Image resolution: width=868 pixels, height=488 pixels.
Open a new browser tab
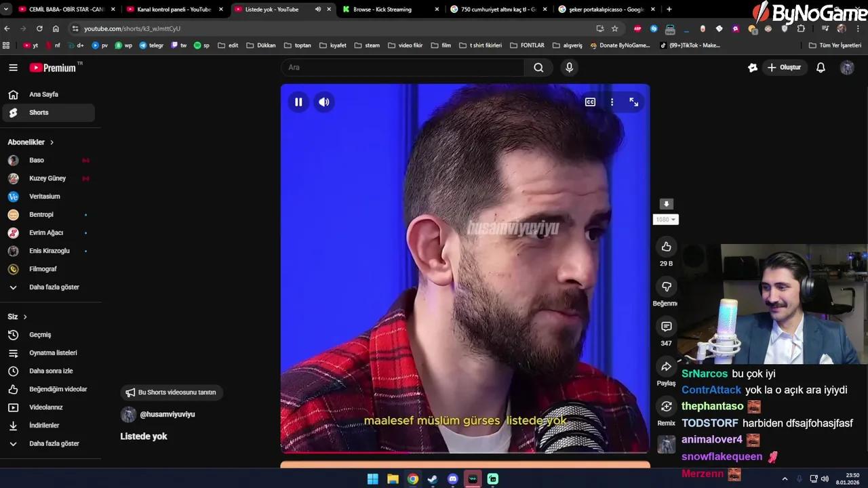click(669, 9)
